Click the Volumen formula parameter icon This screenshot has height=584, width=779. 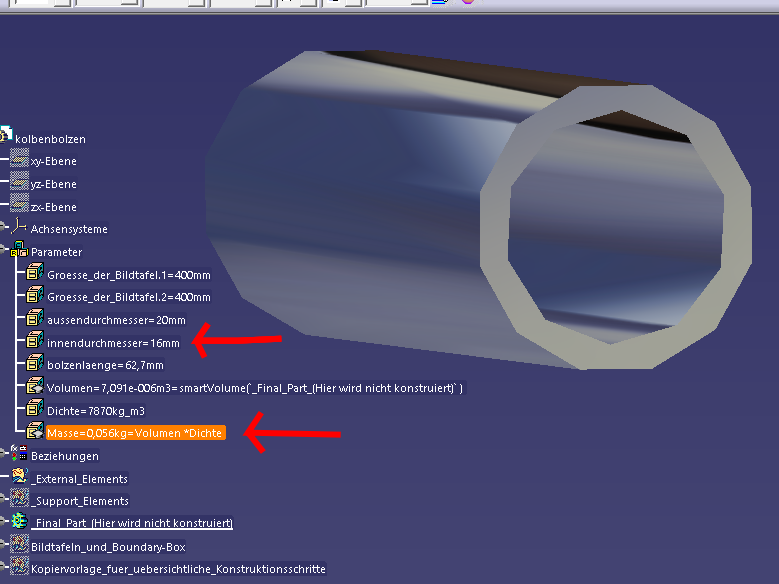(35, 387)
